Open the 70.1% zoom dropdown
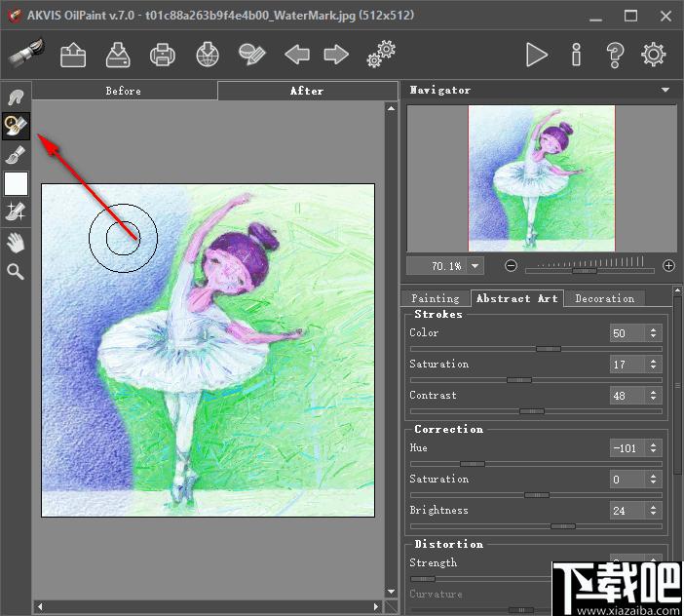Screen dimensions: 684x616 point(475,266)
